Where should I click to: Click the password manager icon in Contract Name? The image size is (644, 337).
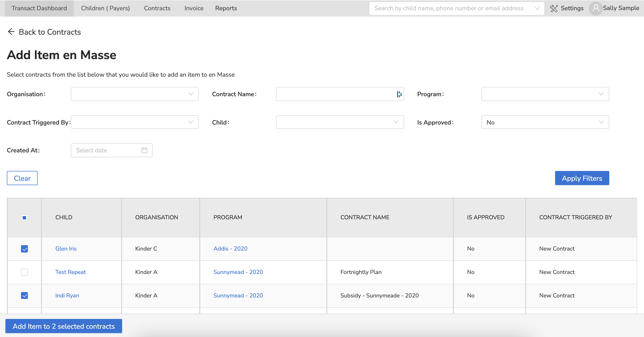coord(399,94)
